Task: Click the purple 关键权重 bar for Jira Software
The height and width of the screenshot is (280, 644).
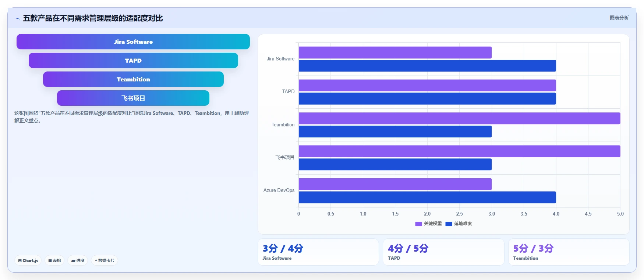Action: point(395,52)
